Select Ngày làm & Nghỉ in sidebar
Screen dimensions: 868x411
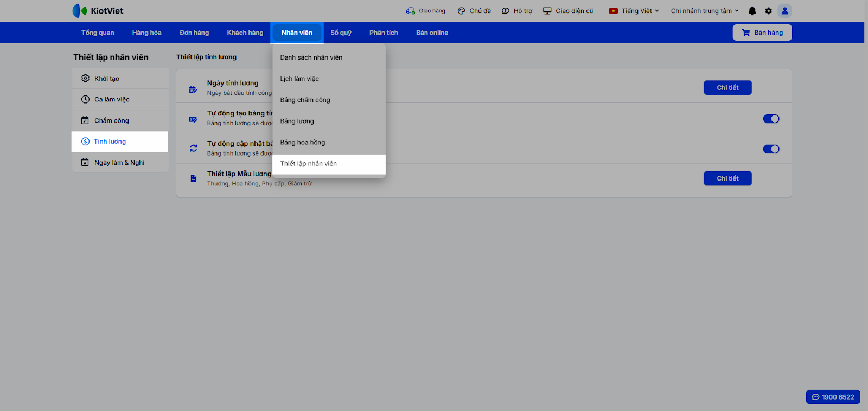coord(120,163)
